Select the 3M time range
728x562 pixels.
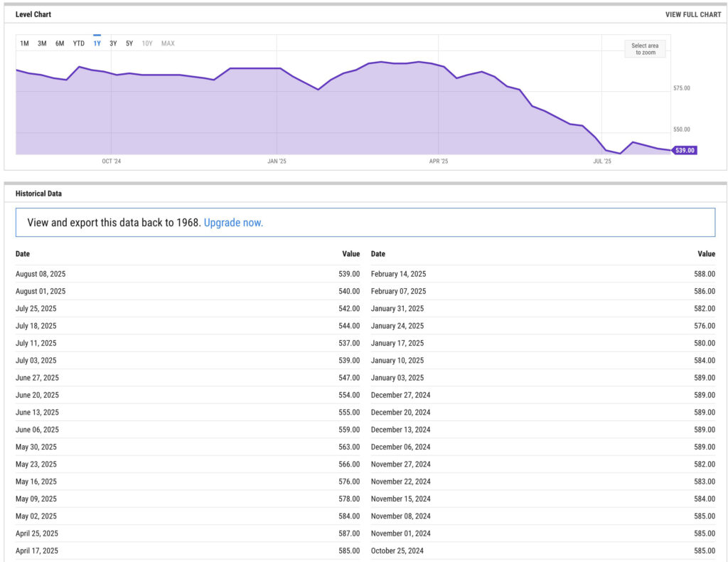click(42, 43)
